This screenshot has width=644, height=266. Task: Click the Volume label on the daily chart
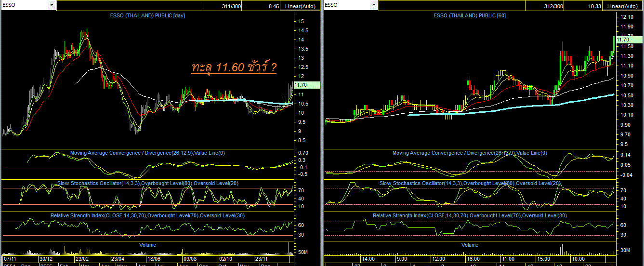[147, 245]
